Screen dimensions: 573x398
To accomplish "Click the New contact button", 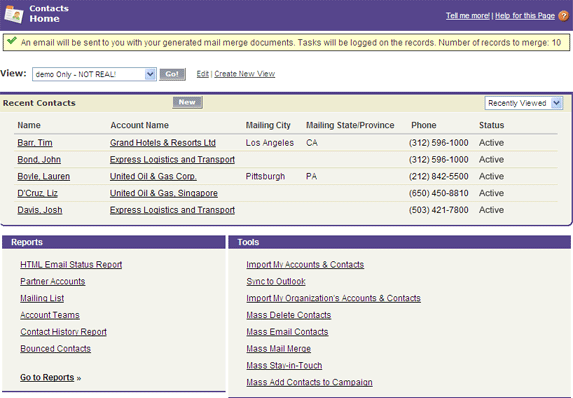I will [187, 102].
